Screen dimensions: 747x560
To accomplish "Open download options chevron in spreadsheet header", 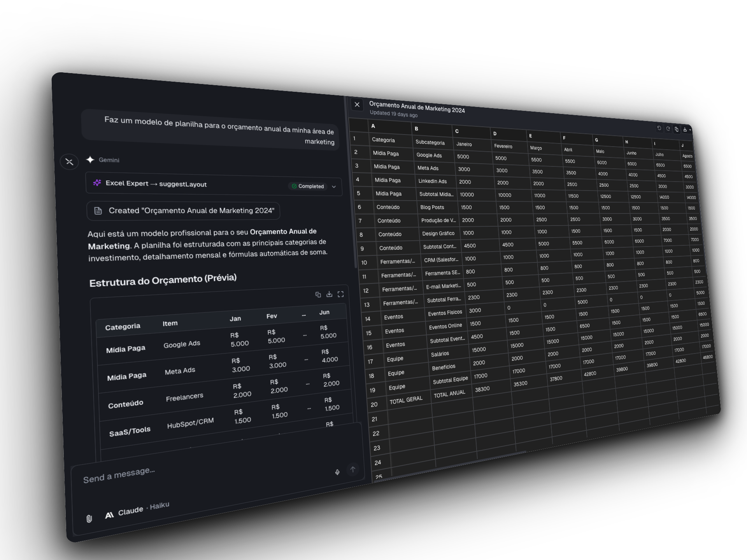I will pos(690,130).
